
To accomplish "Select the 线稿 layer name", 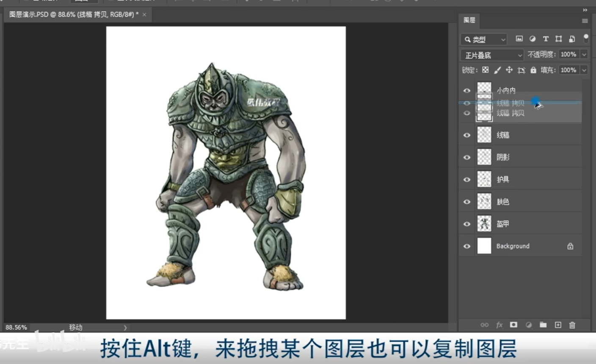I will pos(503,135).
